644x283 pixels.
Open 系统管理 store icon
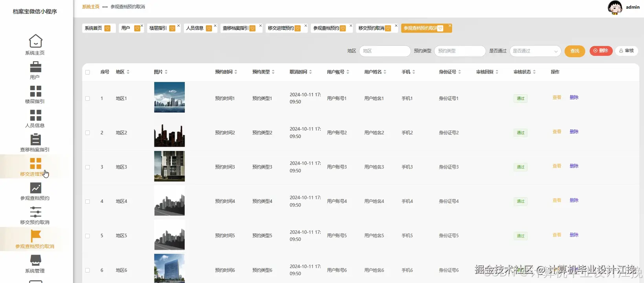[x=35, y=260]
